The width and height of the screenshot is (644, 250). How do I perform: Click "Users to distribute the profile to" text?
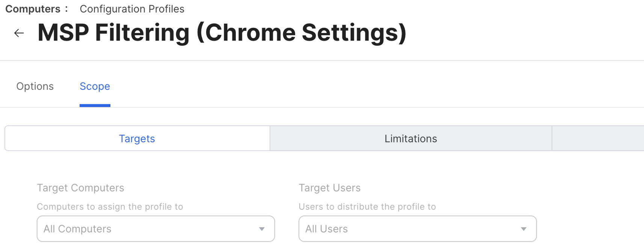(367, 207)
